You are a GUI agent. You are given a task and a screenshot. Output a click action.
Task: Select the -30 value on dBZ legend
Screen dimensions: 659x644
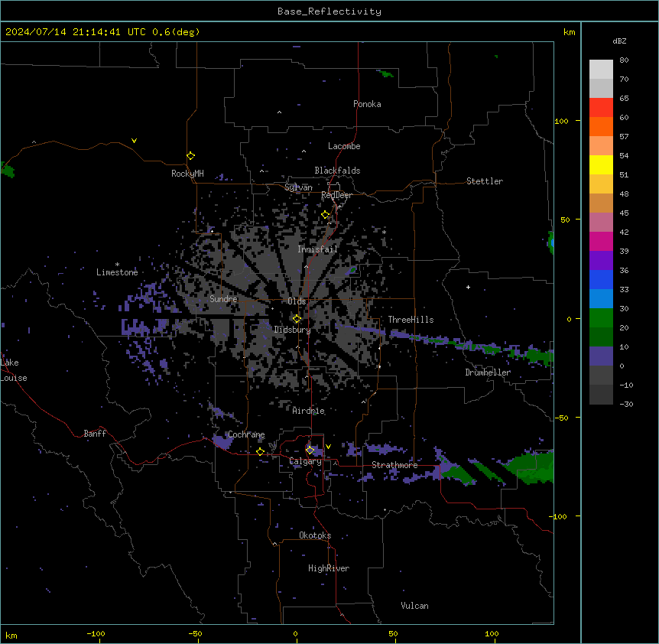pos(626,405)
